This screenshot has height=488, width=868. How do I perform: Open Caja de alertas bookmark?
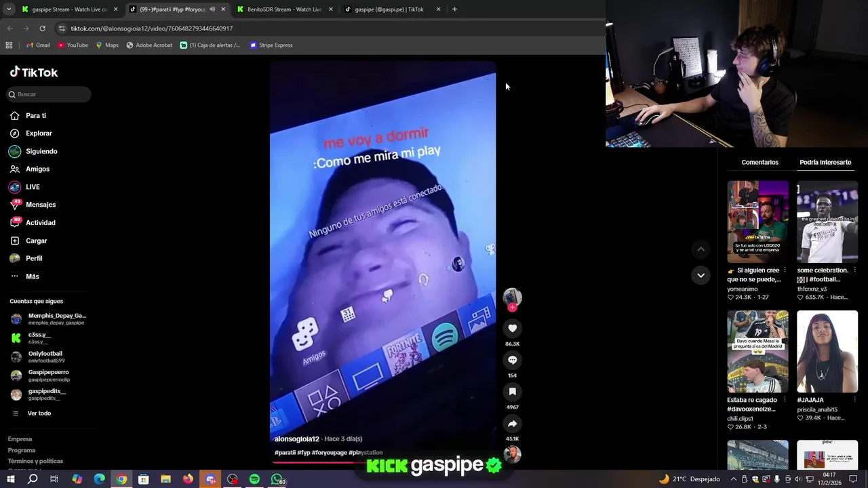(x=210, y=45)
